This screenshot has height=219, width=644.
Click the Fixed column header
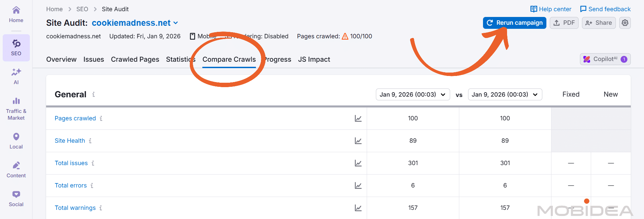tap(571, 94)
